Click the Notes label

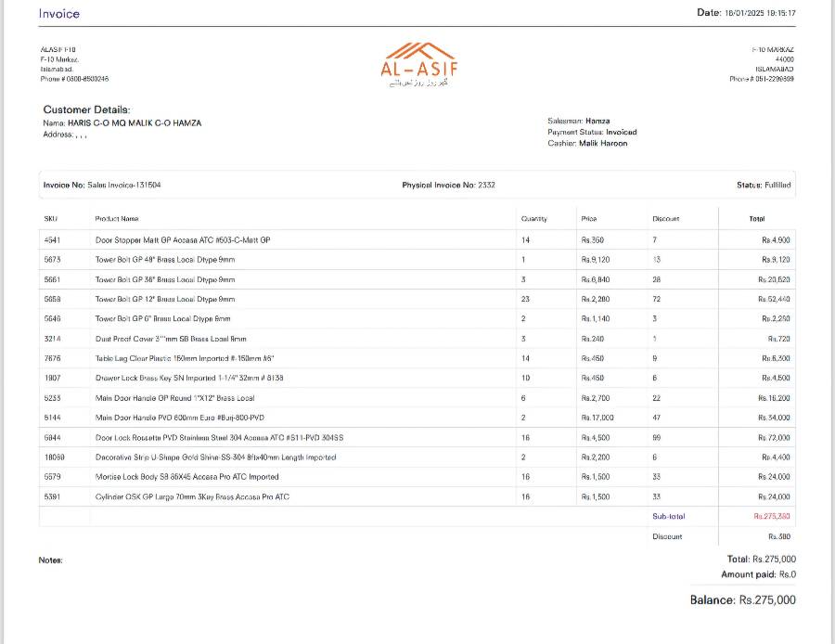point(51,560)
